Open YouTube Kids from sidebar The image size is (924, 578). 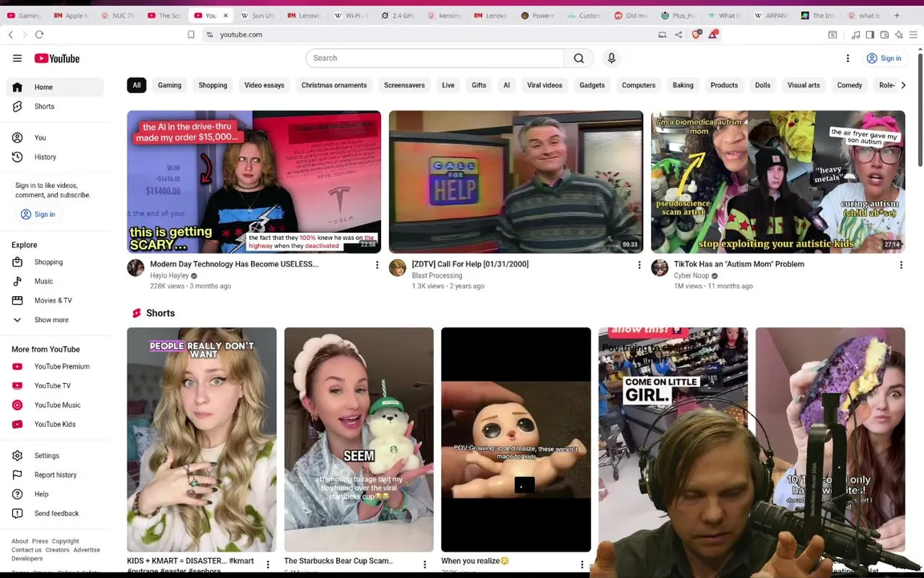55,425
